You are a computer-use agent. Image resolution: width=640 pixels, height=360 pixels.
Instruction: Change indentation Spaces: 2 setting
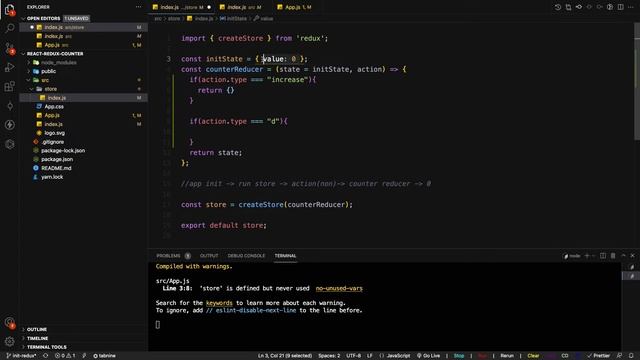tap(329, 356)
